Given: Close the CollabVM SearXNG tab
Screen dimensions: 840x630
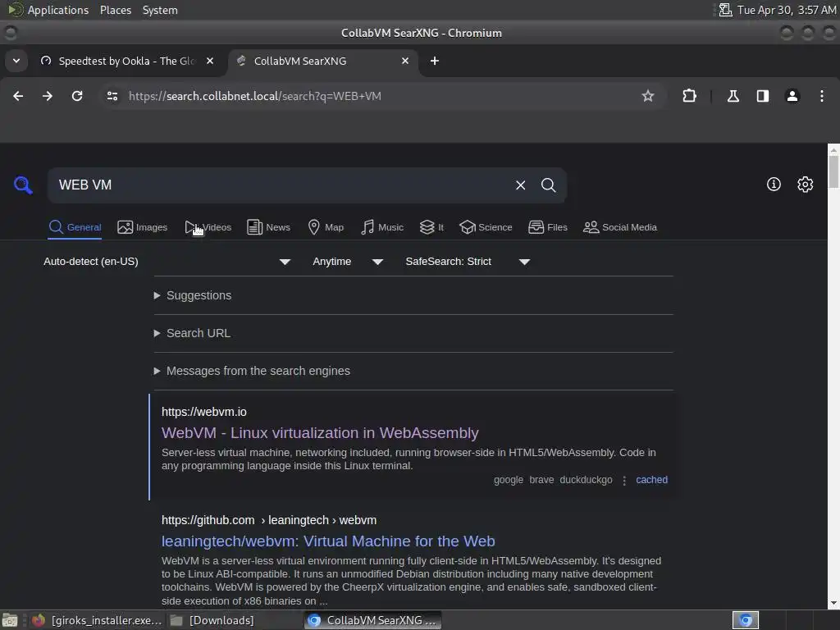Looking at the screenshot, I should pos(405,61).
